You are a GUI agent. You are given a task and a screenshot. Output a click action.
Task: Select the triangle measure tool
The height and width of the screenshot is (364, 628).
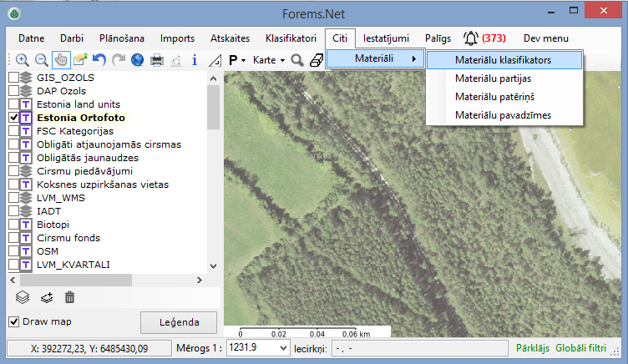pyautogui.click(x=215, y=60)
